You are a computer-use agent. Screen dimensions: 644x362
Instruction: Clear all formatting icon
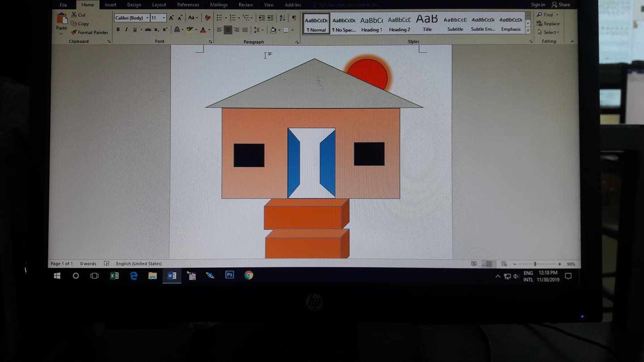[207, 18]
